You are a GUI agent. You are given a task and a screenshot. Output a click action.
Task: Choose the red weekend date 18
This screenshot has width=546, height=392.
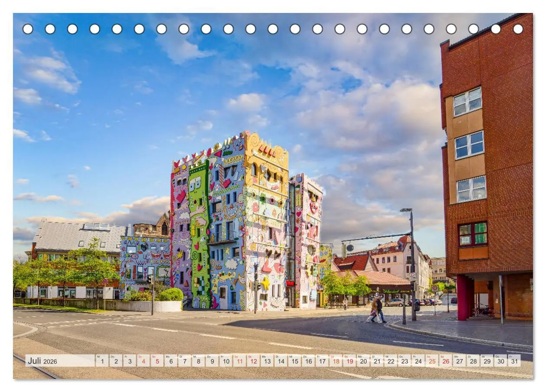coord(335,360)
